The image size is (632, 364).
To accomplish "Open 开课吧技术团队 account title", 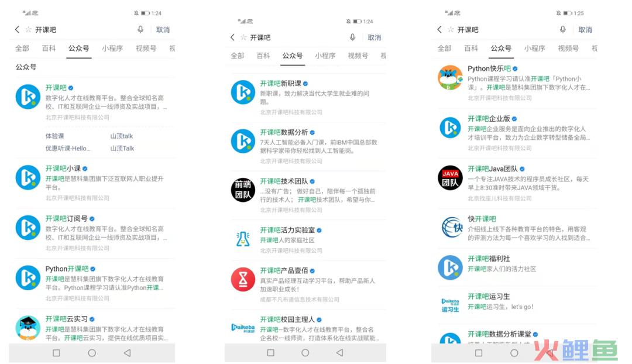I will (284, 181).
